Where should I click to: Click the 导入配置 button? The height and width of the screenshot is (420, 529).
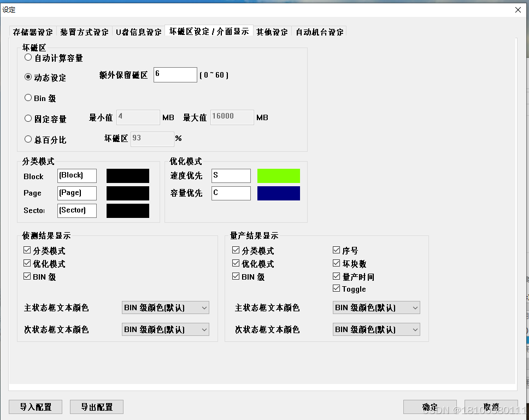[36, 407]
